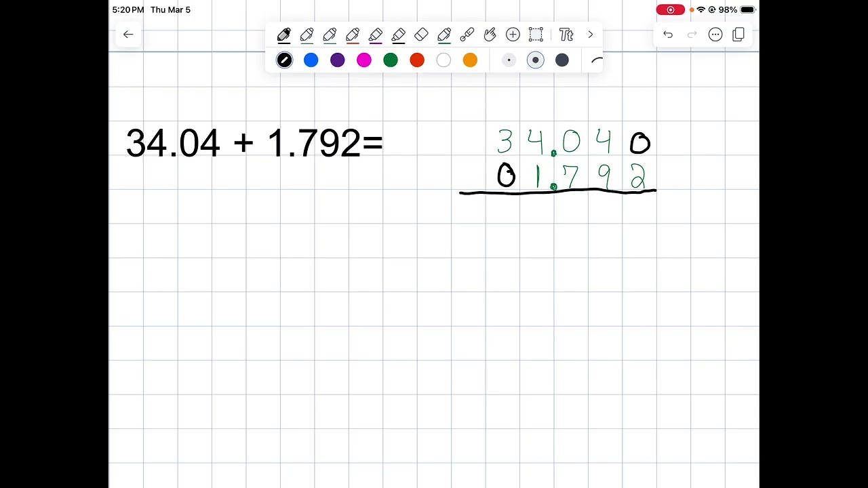868x488 pixels.
Task: Select the curved stroke style option
Action: [597, 60]
